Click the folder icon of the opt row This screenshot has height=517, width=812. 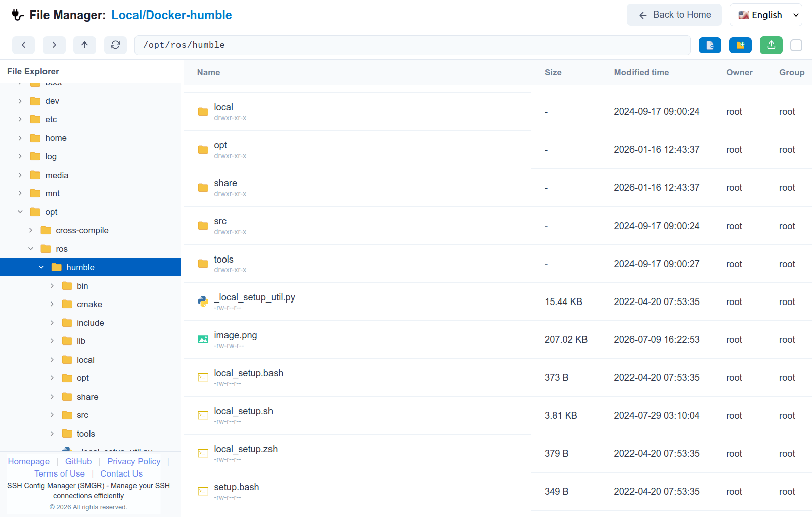[203, 150]
